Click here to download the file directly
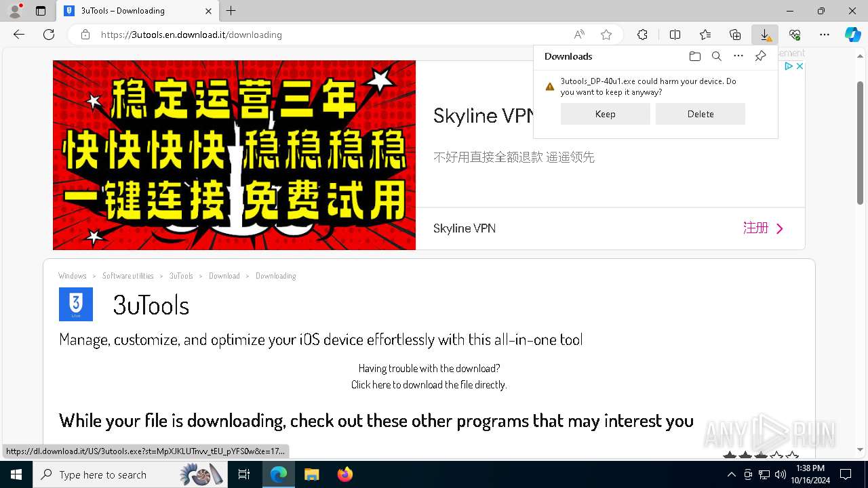 [x=429, y=384]
